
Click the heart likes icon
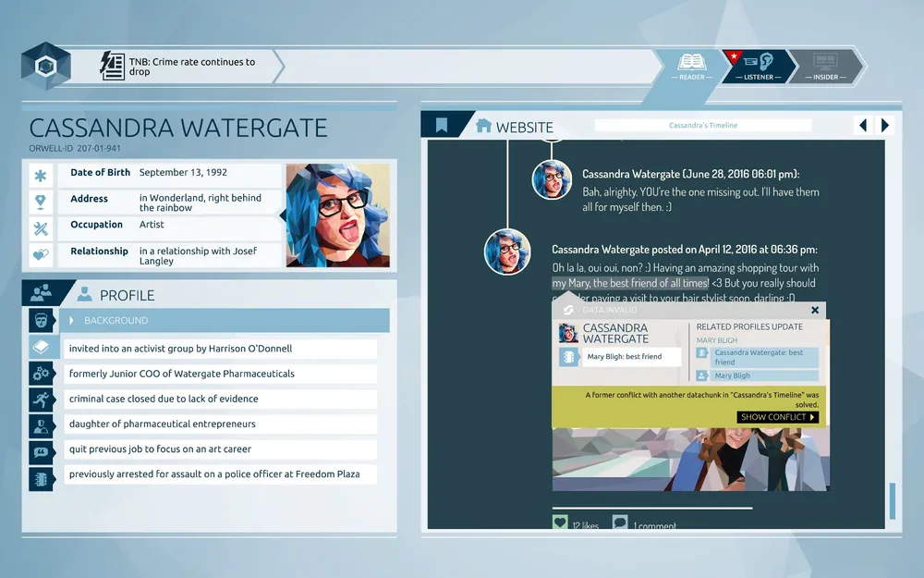point(560,523)
